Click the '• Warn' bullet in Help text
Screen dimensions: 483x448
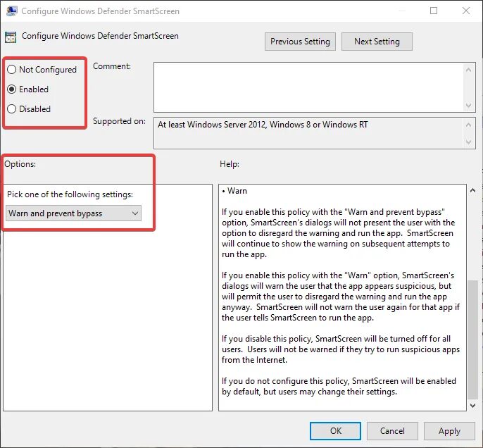[x=234, y=191]
